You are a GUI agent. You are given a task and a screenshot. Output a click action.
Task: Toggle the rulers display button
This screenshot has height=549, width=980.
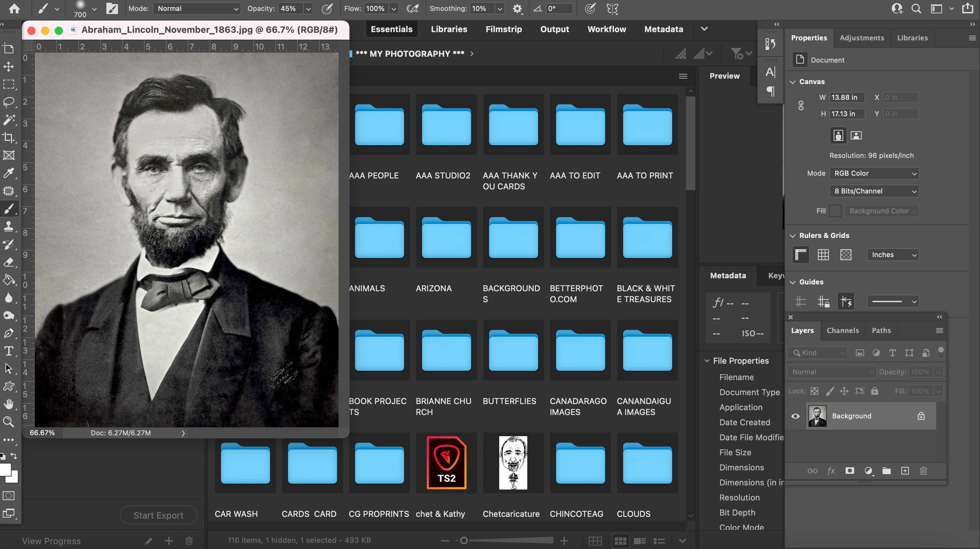[x=800, y=255]
